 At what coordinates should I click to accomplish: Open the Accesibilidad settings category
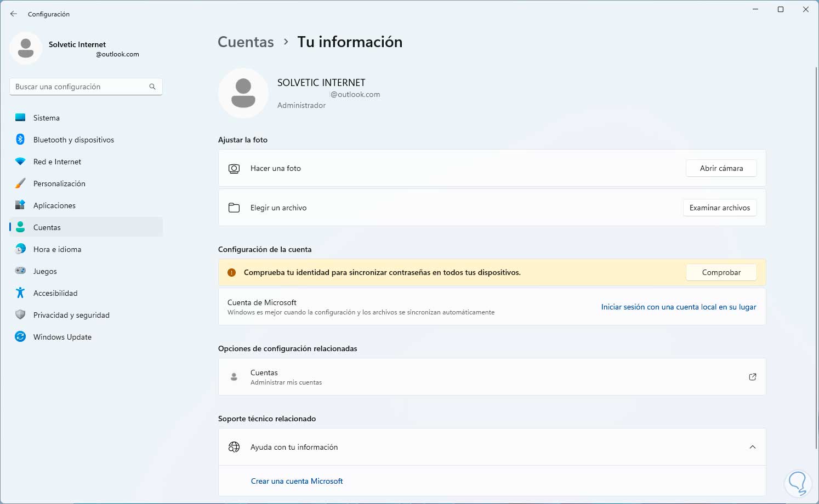tap(86, 293)
